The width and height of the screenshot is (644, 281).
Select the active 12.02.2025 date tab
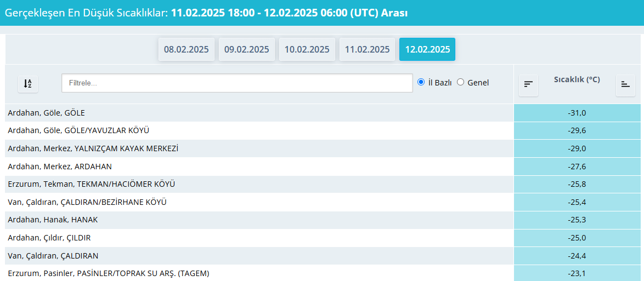427,49
